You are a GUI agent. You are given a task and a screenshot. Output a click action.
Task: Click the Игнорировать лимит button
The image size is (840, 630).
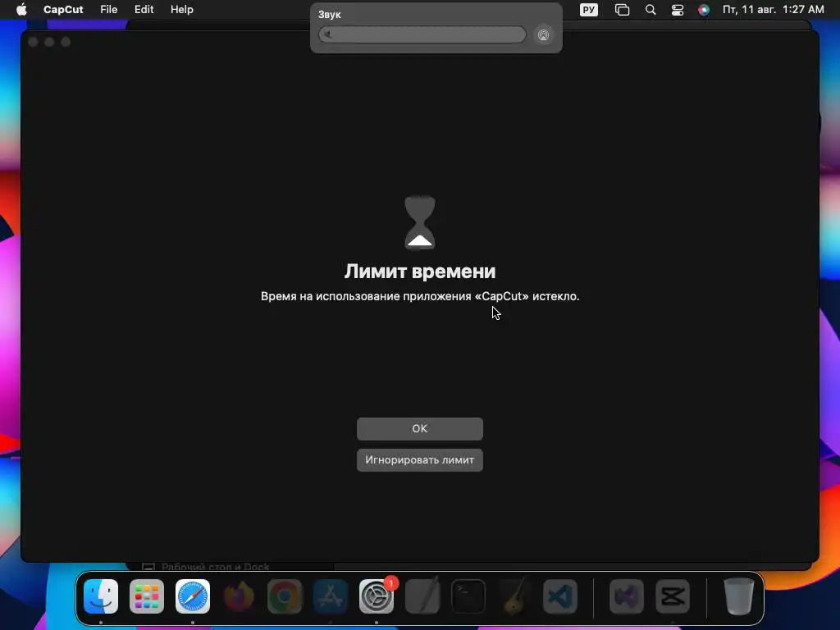(419, 459)
